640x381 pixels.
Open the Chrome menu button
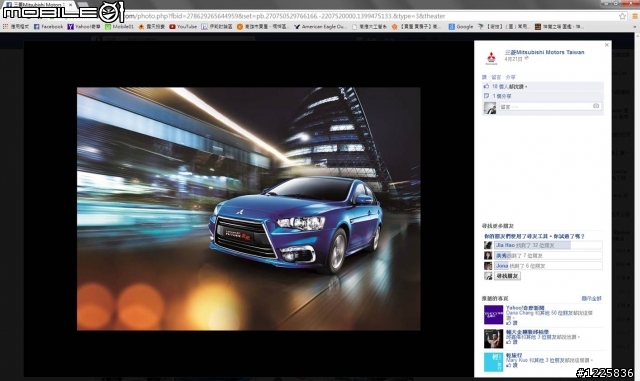[635, 16]
